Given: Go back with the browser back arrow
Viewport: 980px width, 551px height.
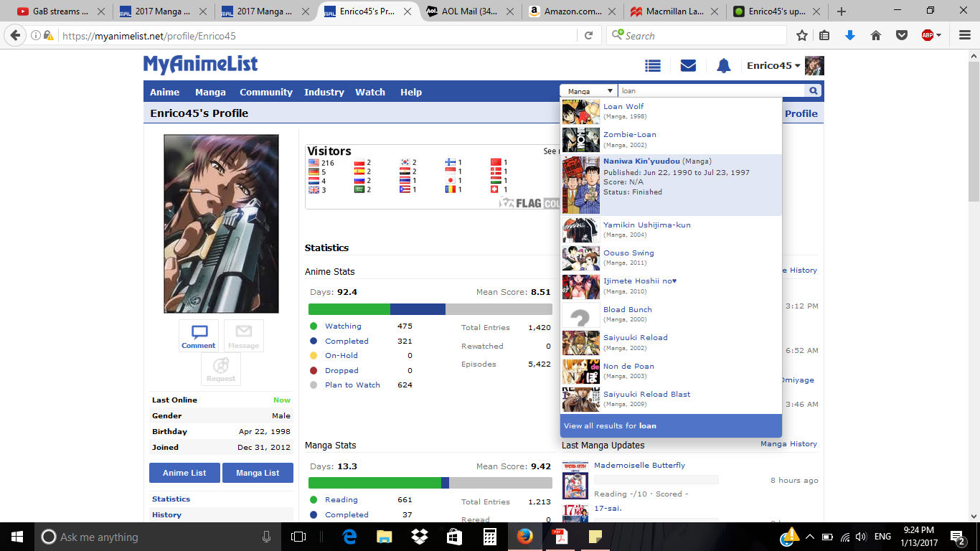Looking at the screenshot, I should (x=16, y=35).
